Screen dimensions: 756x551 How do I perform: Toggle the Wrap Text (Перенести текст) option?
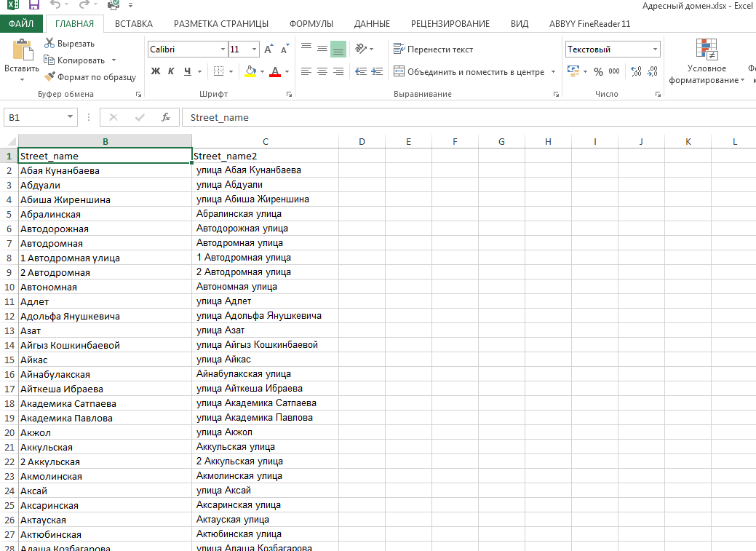click(434, 49)
